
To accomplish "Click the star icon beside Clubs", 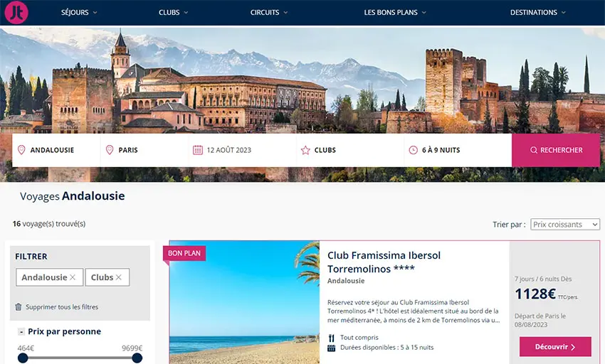I will click(305, 150).
